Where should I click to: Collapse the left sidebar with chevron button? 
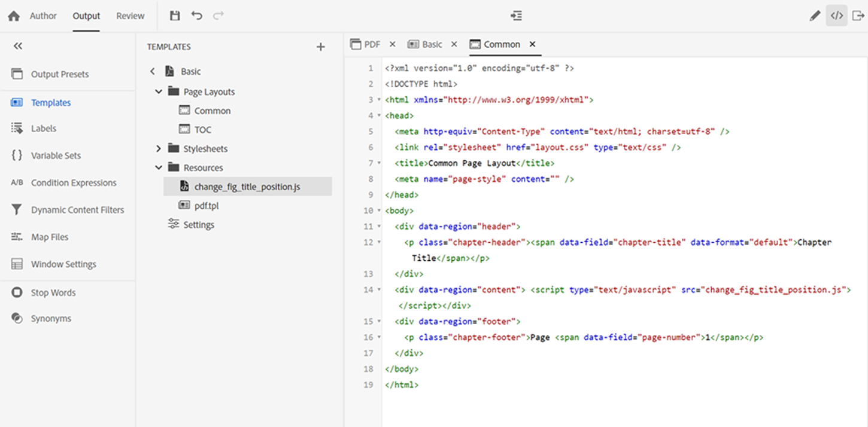pos(18,45)
